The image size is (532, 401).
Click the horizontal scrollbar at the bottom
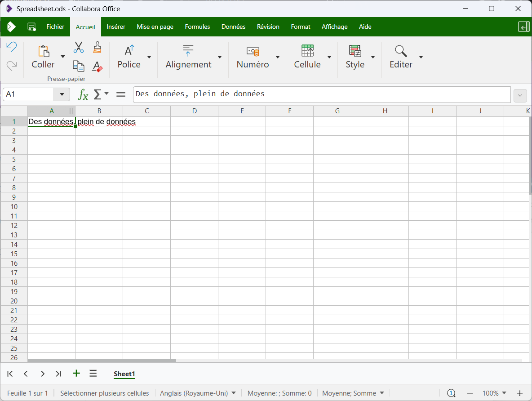pyautogui.click(x=101, y=360)
